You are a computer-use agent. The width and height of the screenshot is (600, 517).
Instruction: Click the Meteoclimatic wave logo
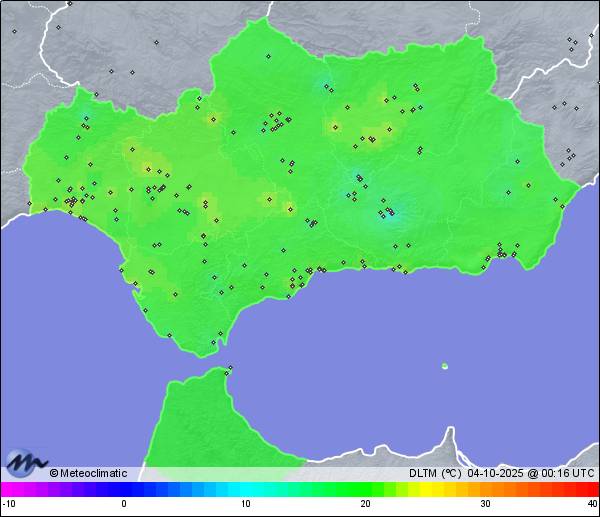pos(26,463)
